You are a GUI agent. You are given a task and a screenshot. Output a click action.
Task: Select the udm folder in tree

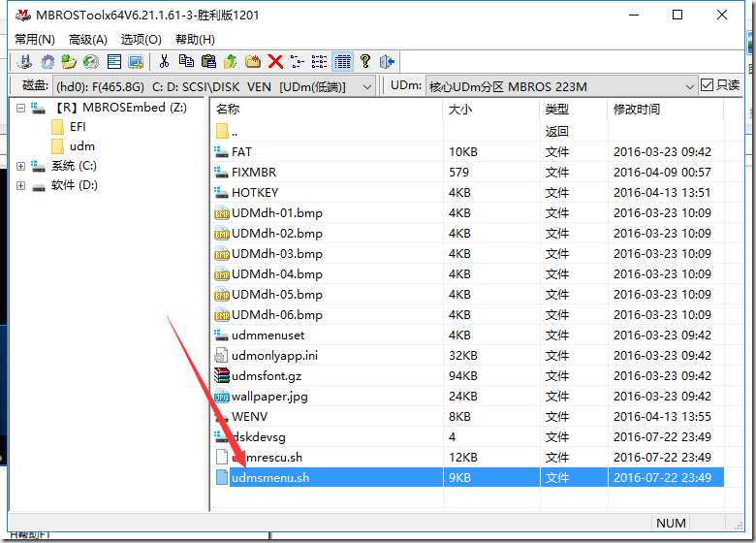click(x=82, y=146)
